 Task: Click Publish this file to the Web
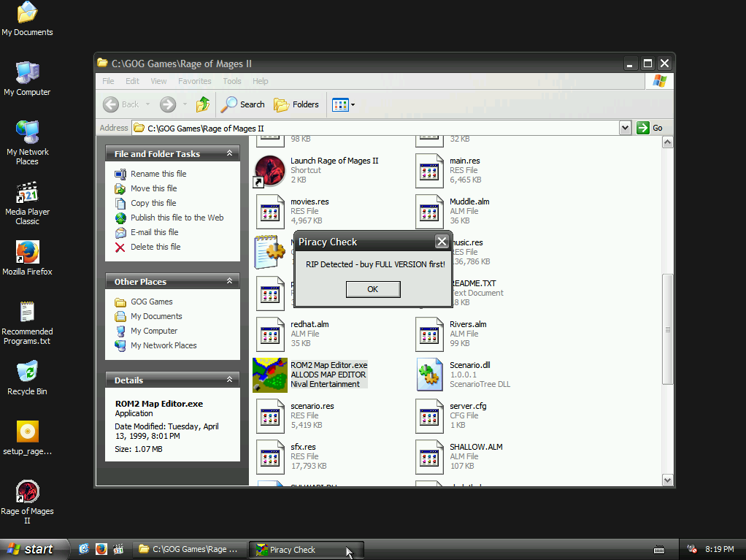pos(177,218)
